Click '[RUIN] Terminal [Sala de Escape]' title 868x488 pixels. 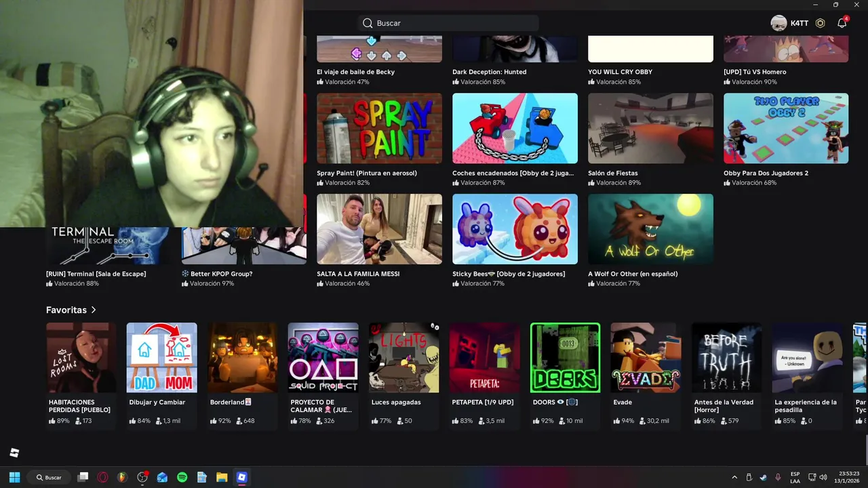(96, 274)
